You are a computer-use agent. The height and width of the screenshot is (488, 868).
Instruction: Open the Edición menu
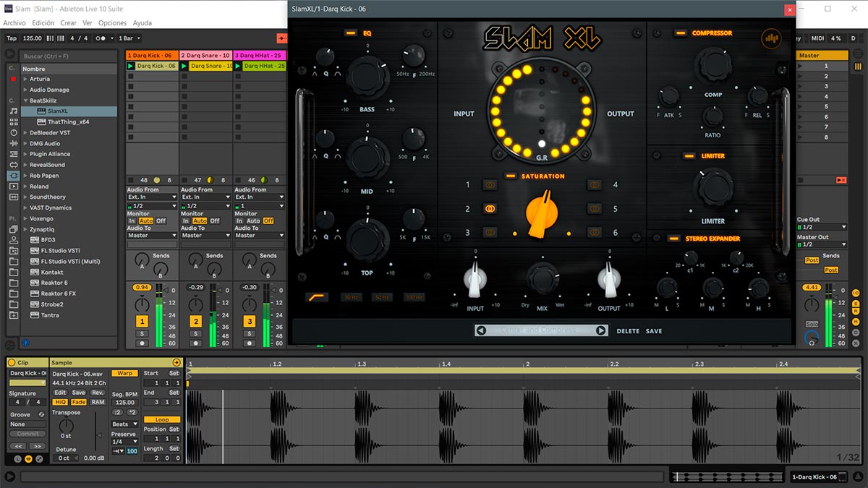click(43, 23)
